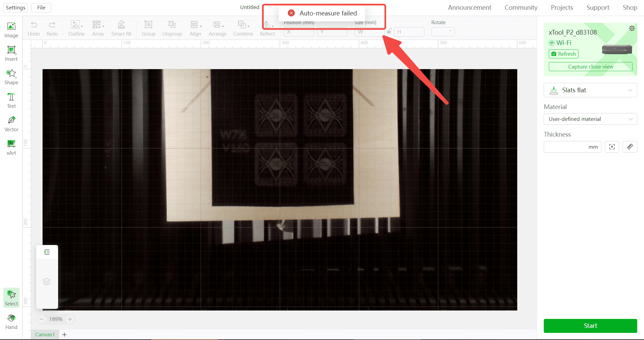Screen dimensions: 644x340
Task: Open the Insert tool
Action: (11, 53)
